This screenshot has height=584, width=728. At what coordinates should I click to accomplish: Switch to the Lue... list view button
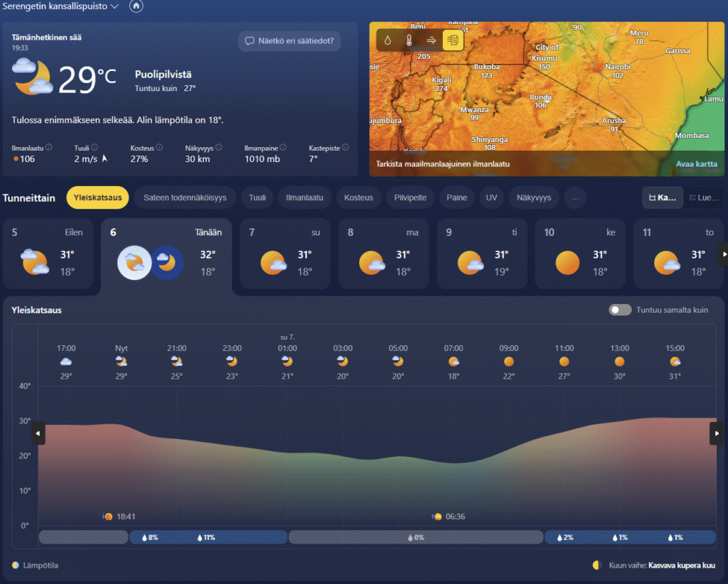pos(704,198)
